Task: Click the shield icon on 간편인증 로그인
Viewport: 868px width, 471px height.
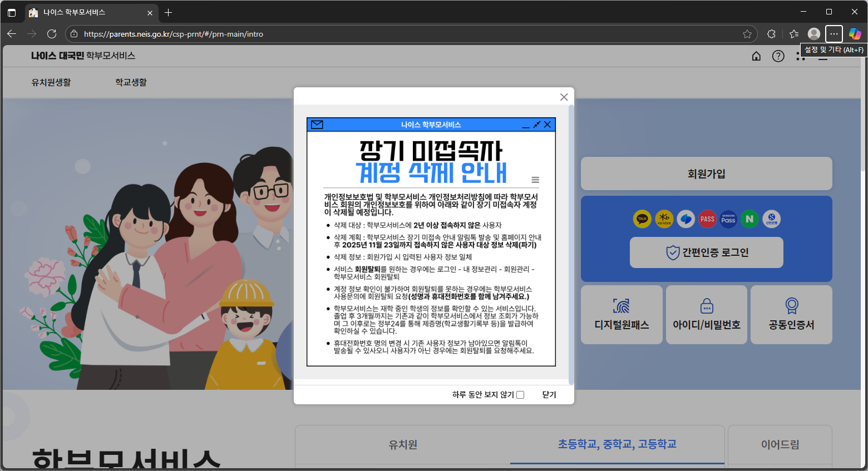Action: tap(673, 252)
